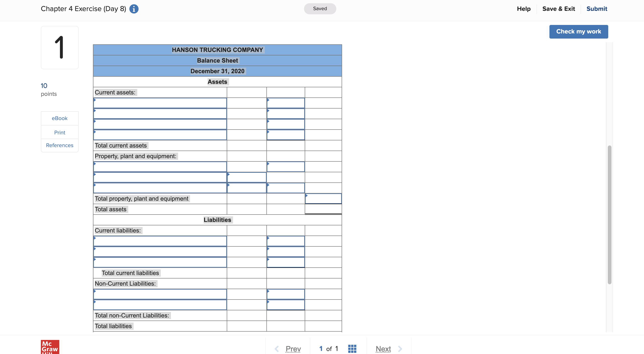The height and width of the screenshot is (354, 644).
Task: Click the Next arrow chevron
Action: [x=400, y=348]
